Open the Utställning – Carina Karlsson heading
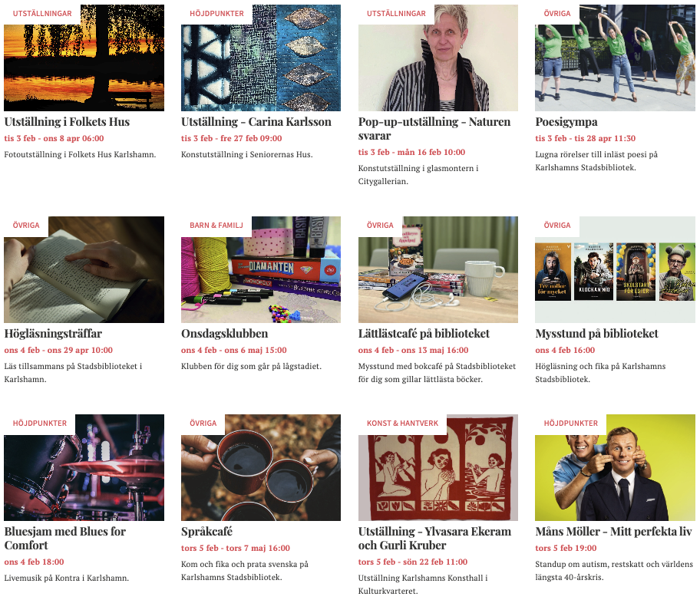The width and height of the screenshot is (700, 600). (x=256, y=122)
